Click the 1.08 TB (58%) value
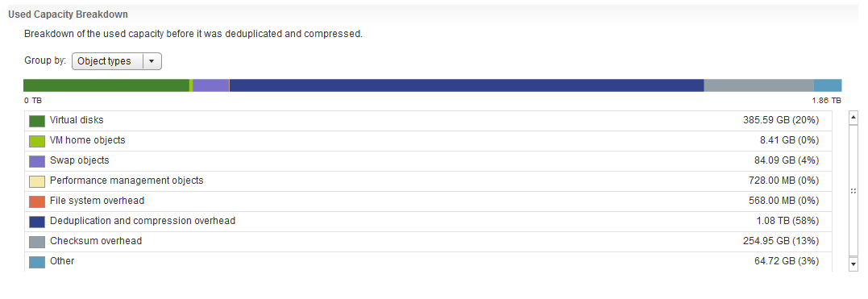The width and height of the screenshot is (868, 299). coord(787,221)
